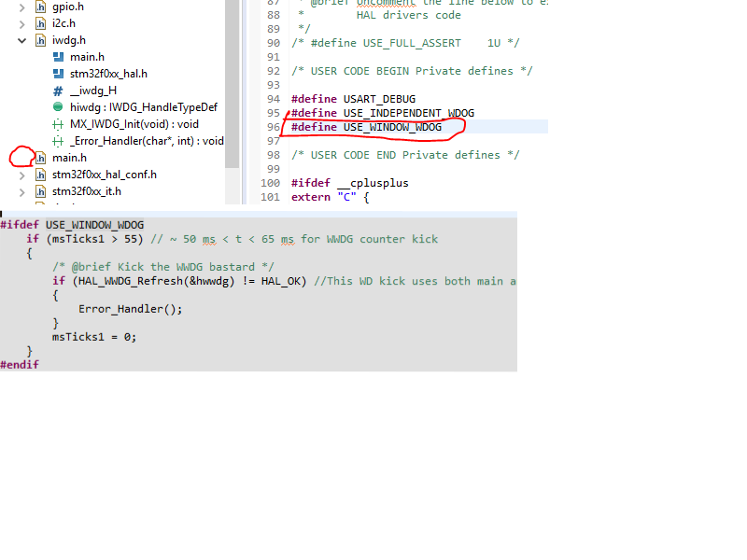Click the i2c.h header file icon
Image resolution: width=747 pixels, height=560 pixels.
[x=40, y=23]
